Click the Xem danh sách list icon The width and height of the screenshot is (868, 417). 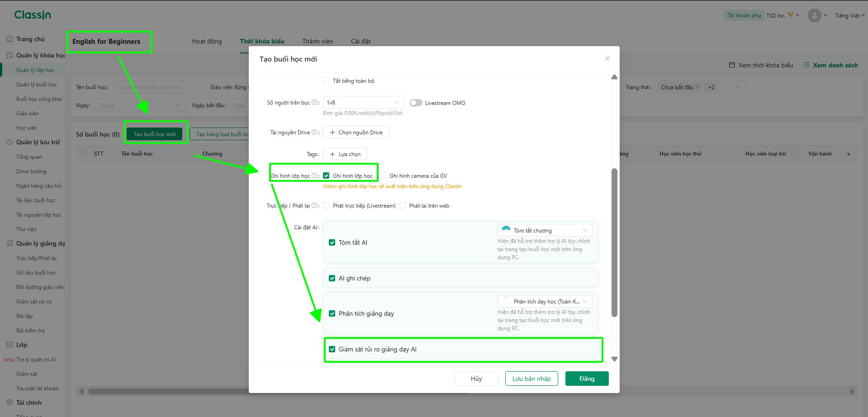[x=806, y=65]
